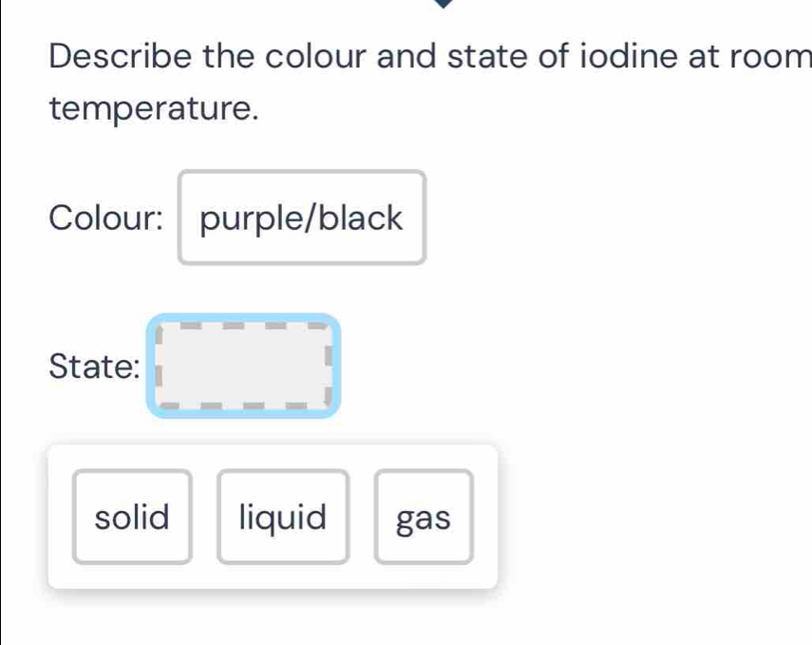Select the "solid" answer tile
Viewport: 812px width, 645px height.
coord(132,518)
